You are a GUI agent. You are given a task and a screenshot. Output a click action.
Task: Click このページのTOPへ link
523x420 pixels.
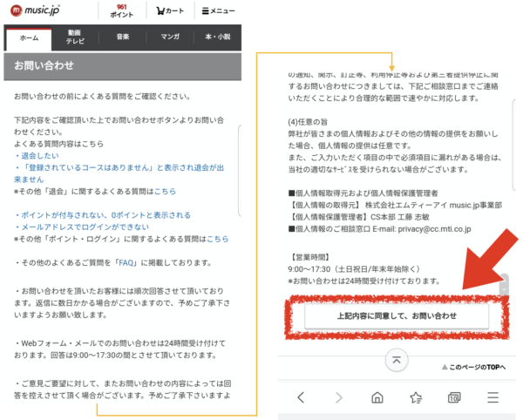point(476,368)
